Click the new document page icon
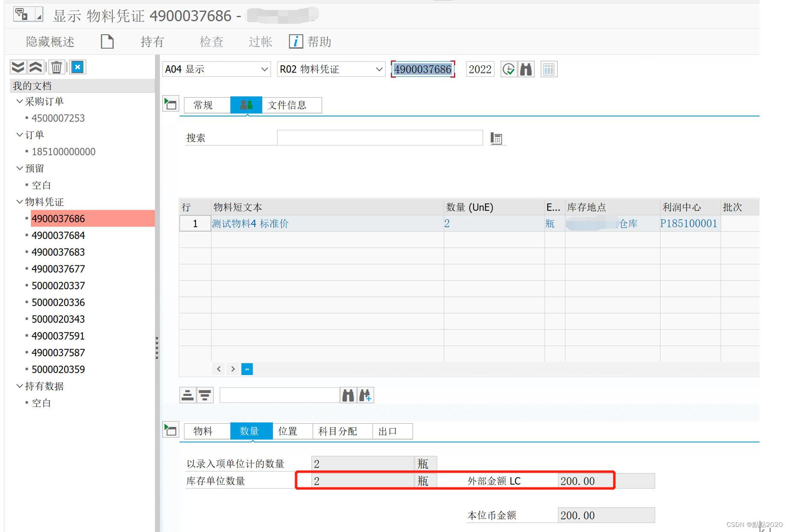789x532 pixels. [x=107, y=42]
